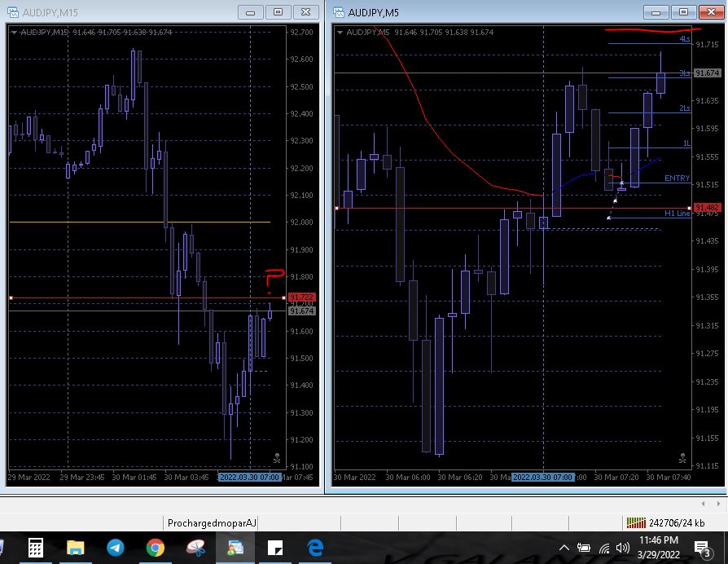Click the 242706/24 kb traffic indicator
This screenshot has width=728, height=564.
[x=677, y=523]
